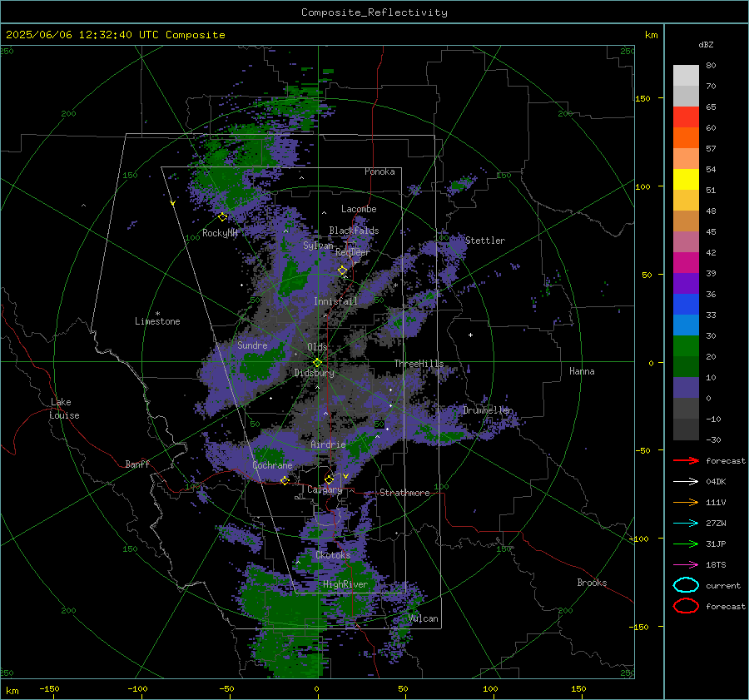Click the royal blue 36 dBZ swatch

(x=686, y=304)
